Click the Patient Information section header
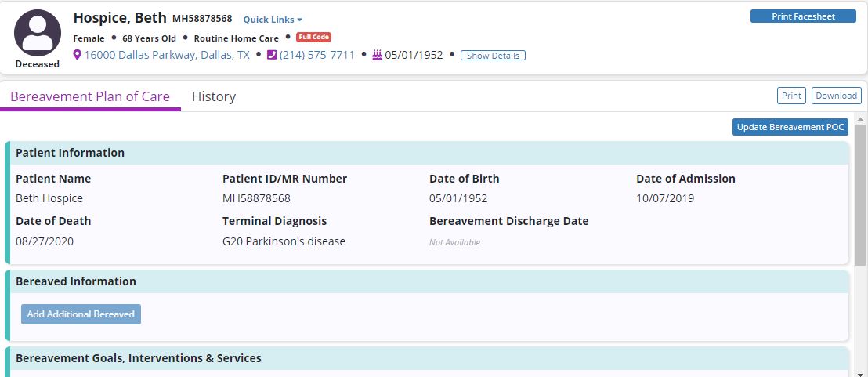The height and width of the screenshot is (377, 868). coord(71,153)
